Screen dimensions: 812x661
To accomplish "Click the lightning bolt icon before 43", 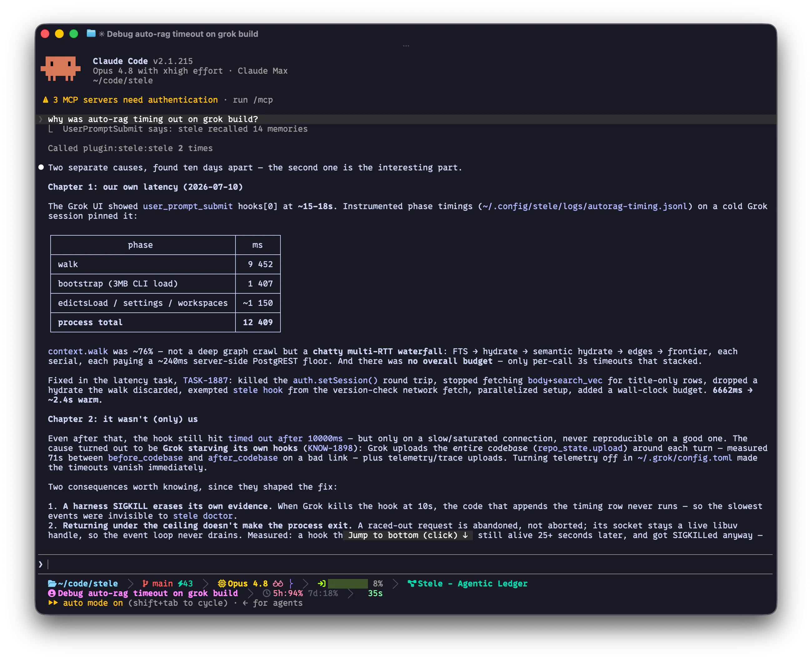I will 180,583.
